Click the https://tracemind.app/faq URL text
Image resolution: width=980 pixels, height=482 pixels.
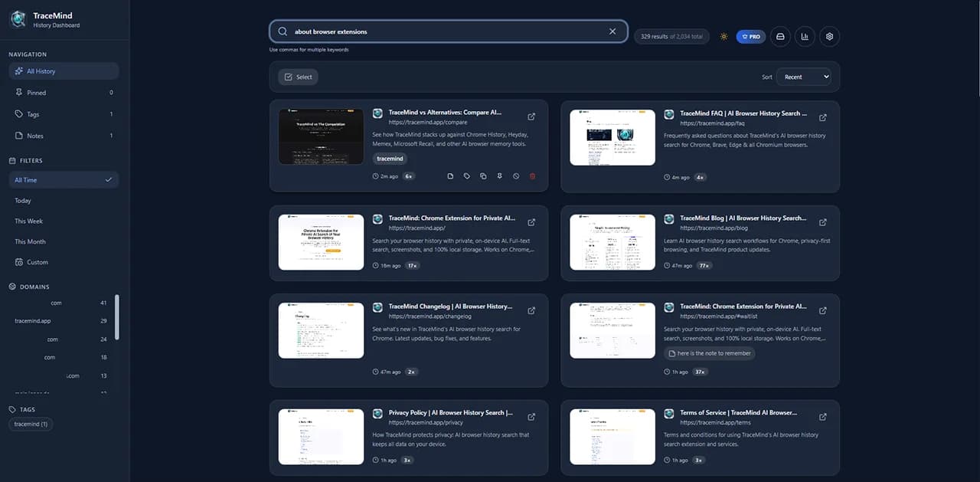(x=712, y=123)
